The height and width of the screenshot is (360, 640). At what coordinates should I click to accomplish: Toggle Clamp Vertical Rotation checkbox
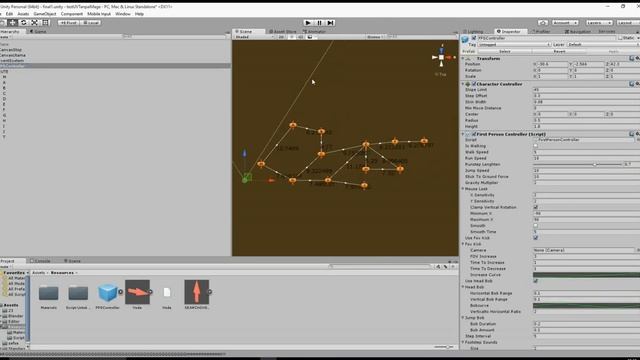[x=536, y=207]
